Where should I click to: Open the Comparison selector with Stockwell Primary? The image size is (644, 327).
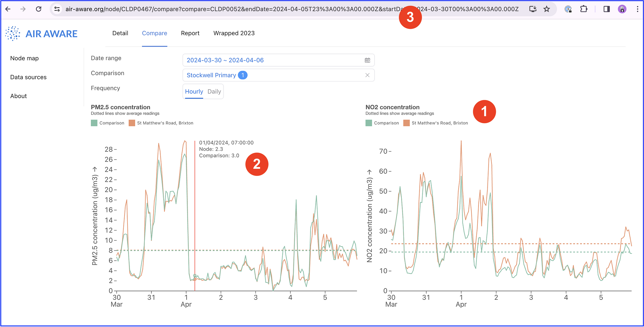click(279, 75)
